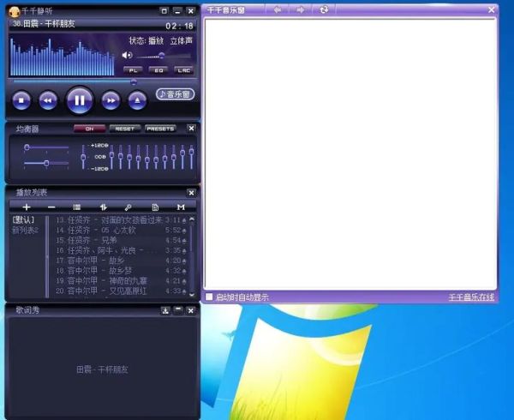Open the equalizer PRESETS menu
This screenshot has width=514, height=420.
160,129
